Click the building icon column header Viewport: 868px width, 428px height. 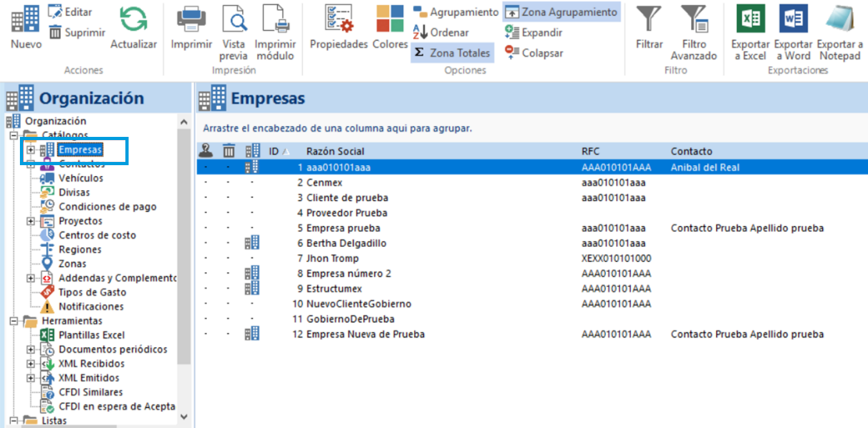(x=253, y=151)
